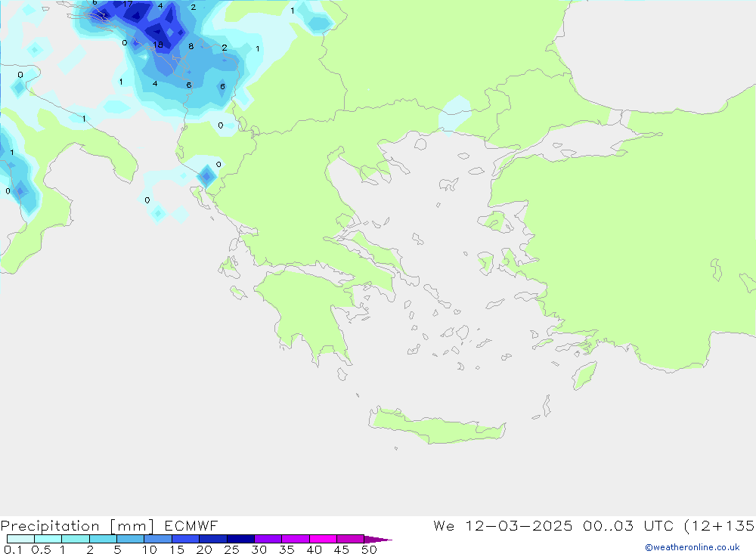This screenshot has width=756, height=554.
Task: Select the lightest cyan 0.1–0.5 mm legend swatch
Action: pyautogui.click(x=20, y=539)
